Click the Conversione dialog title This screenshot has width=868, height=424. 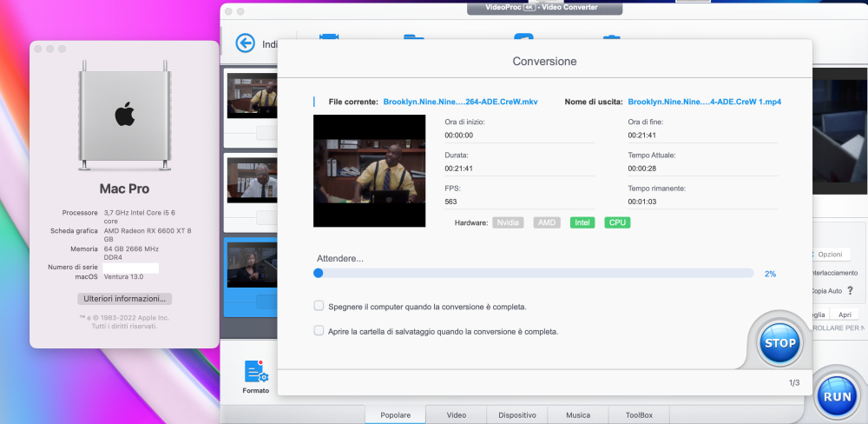pos(545,62)
